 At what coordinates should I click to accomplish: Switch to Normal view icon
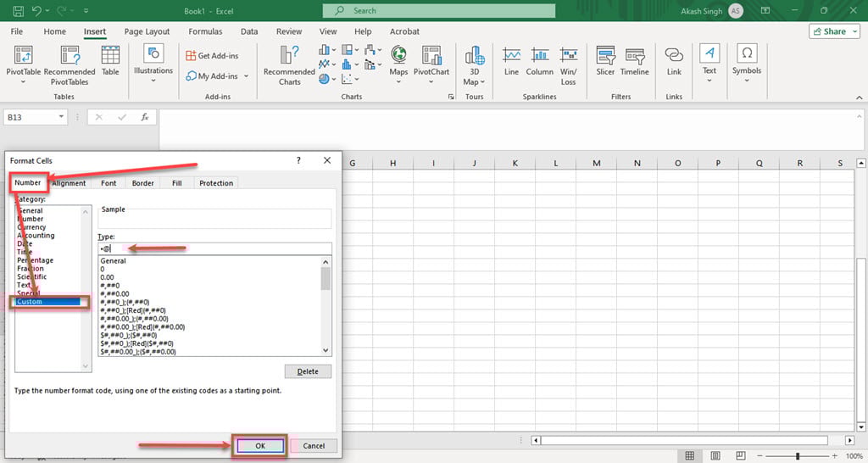point(689,456)
